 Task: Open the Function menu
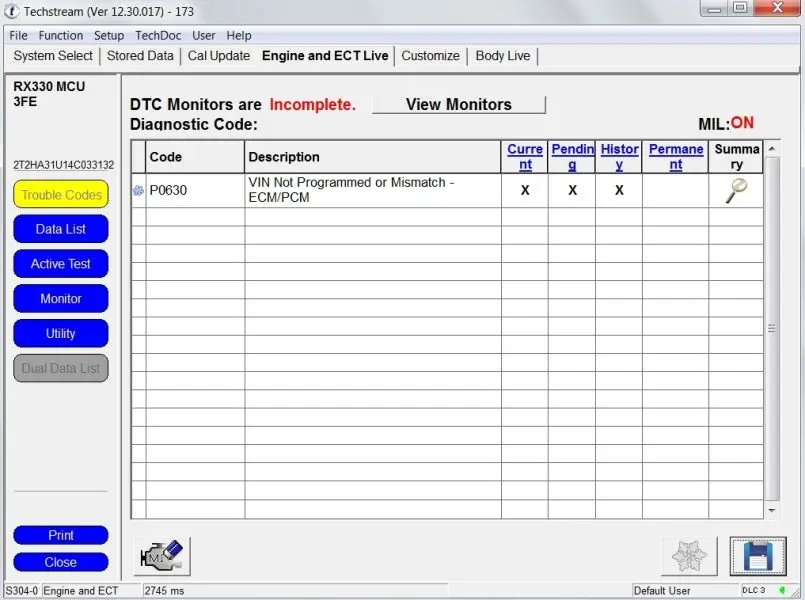pyautogui.click(x=61, y=35)
